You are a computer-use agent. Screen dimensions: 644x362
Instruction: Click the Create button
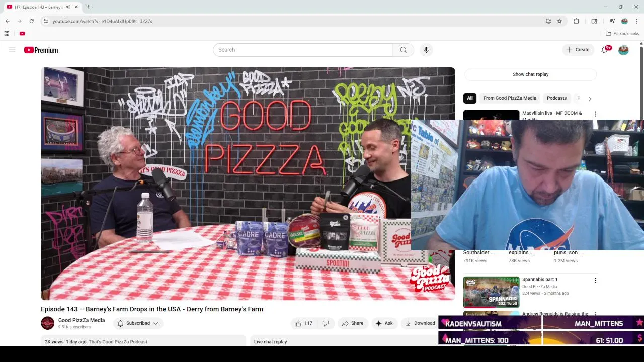click(x=578, y=50)
